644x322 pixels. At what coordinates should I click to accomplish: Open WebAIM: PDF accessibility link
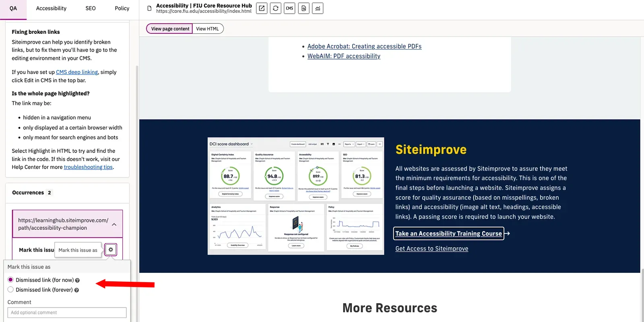click(344, 56)
